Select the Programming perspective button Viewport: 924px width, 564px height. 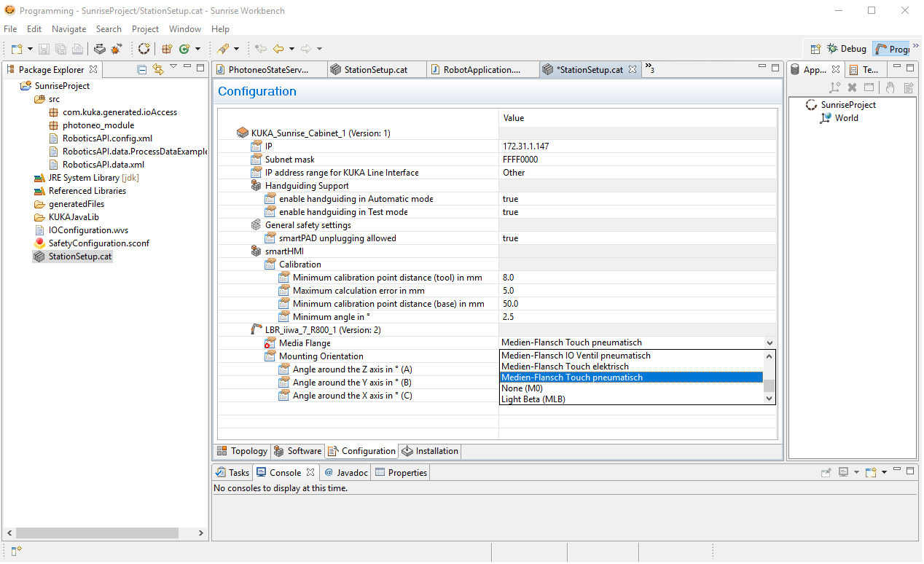pos(892,49)
